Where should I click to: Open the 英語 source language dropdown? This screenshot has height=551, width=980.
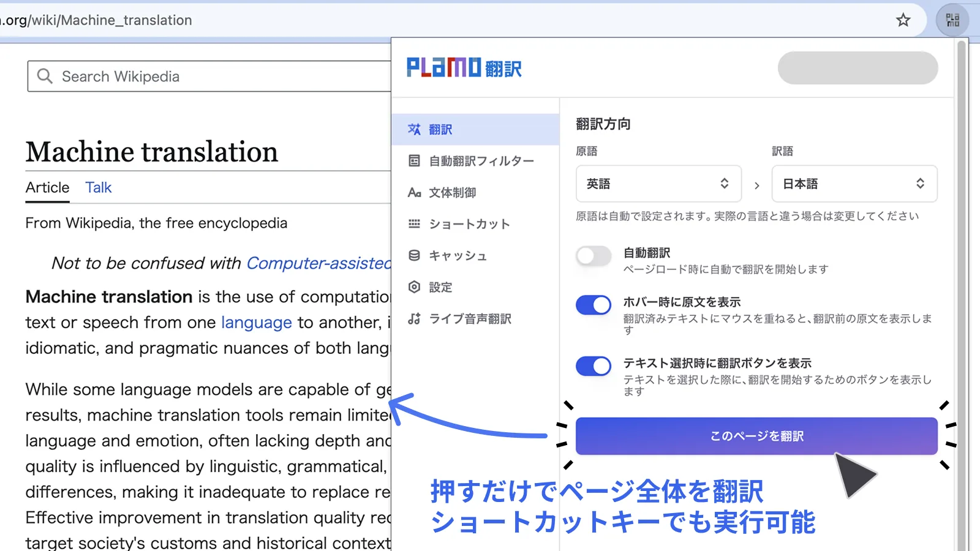[x=658, y=184]
